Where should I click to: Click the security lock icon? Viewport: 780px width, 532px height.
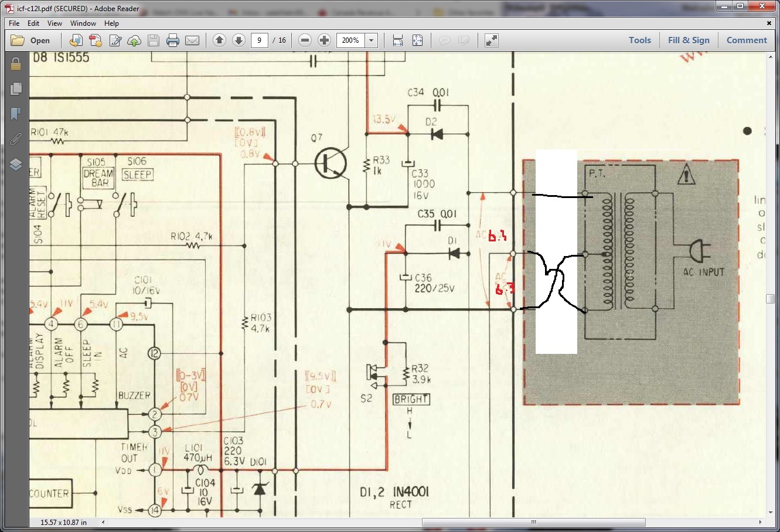click(x=16, y=63)
